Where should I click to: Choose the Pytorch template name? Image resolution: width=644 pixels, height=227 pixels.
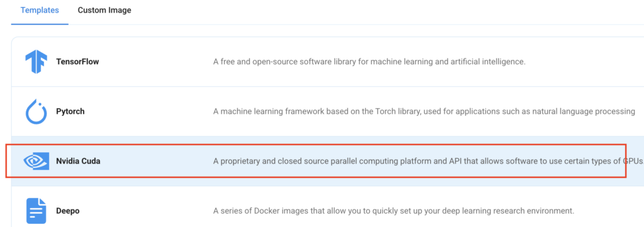coord(70,112)
